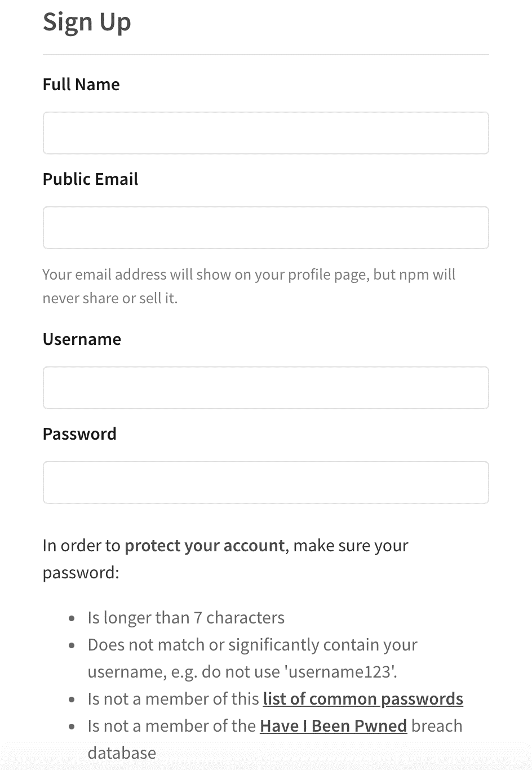The image size is (532, 770).
Task: Click the 'Is longer than 7 characters' rule
Action: [x=186, y=618]
